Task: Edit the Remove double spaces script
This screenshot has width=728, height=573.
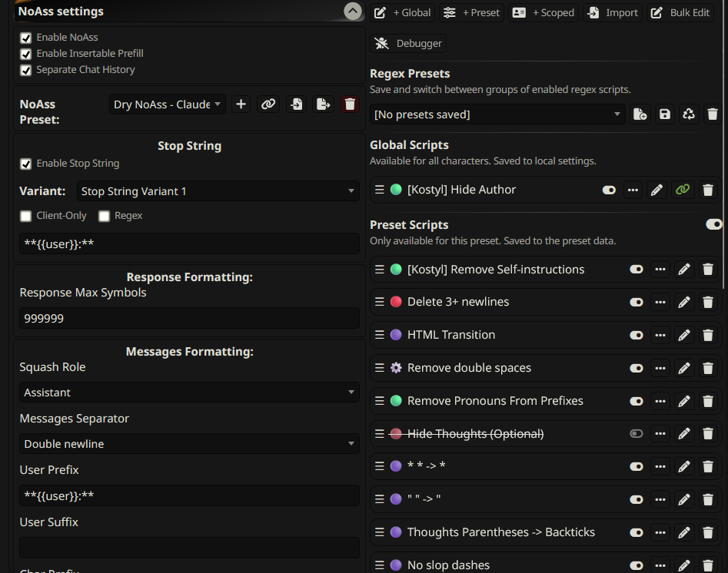Action: (x=683, y=368)
